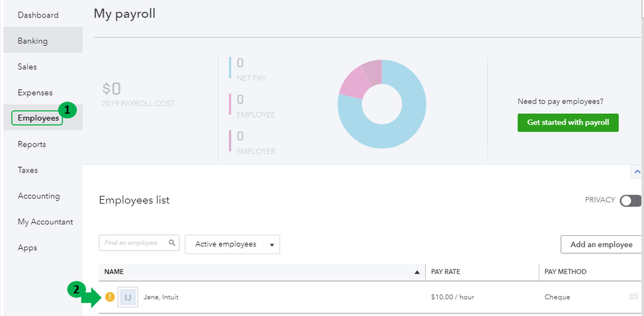Sort by the Name column arrow
This screenshot has width=644, height=316.
[418, 272]
